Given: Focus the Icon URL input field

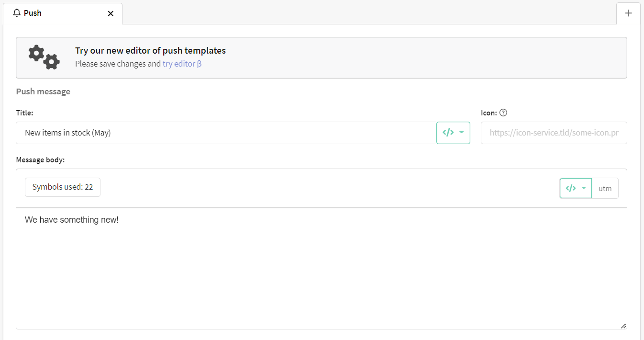Looking at the screenshot, I should 554,133.
